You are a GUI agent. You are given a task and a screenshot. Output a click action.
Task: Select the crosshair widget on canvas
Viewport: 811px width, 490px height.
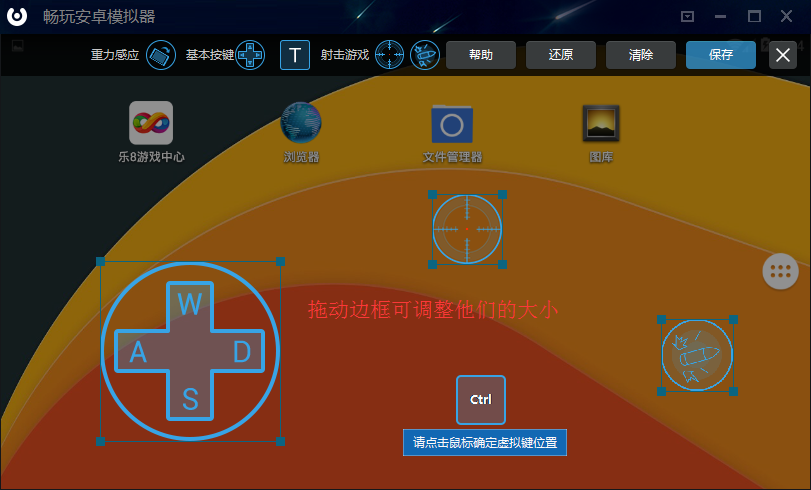pyautogui.click(x=467, y=229)
